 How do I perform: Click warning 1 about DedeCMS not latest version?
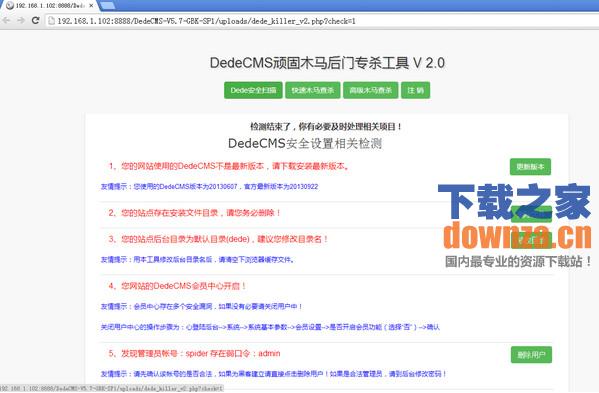(x=229, y=166)
